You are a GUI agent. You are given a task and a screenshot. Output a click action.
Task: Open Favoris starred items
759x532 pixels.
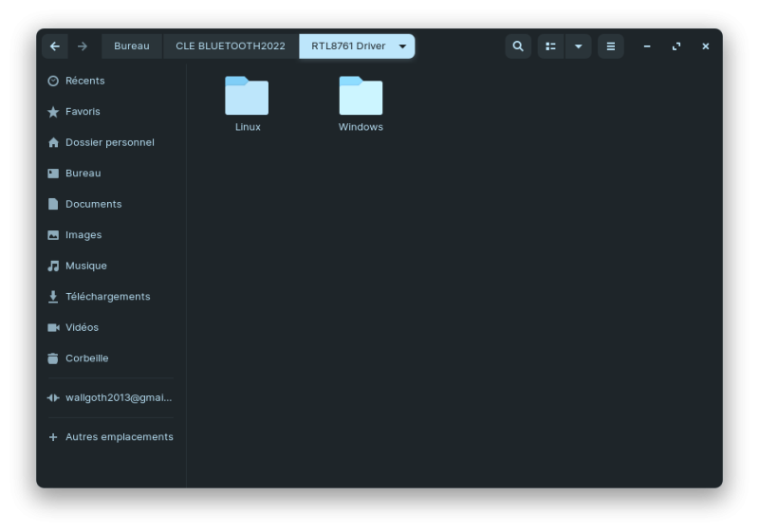coord(83,112)
